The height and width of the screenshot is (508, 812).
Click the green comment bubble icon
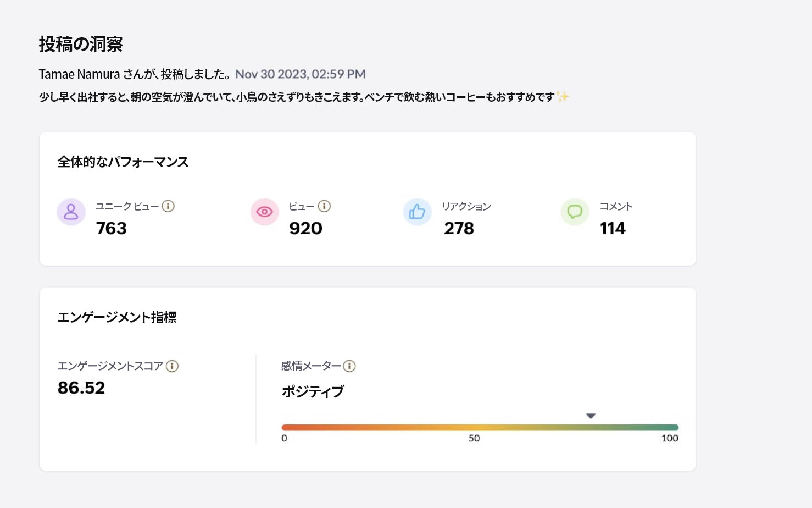point(574,212)
